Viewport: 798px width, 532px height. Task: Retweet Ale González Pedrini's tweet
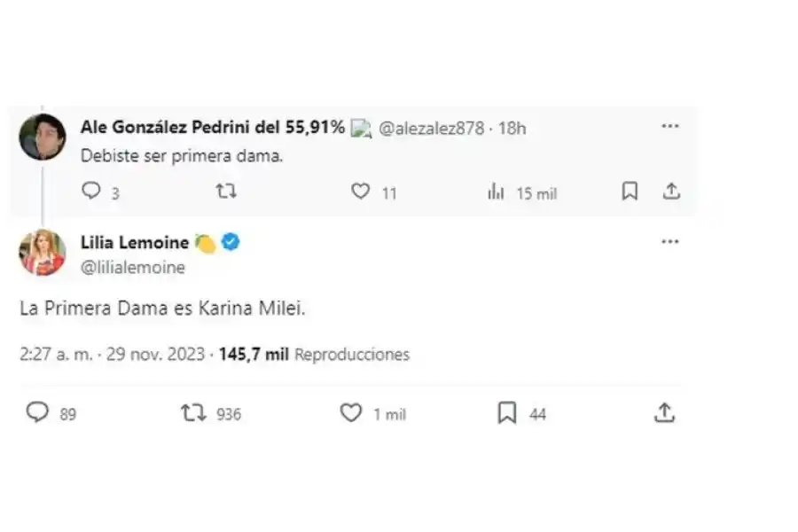tap(226, 191)
